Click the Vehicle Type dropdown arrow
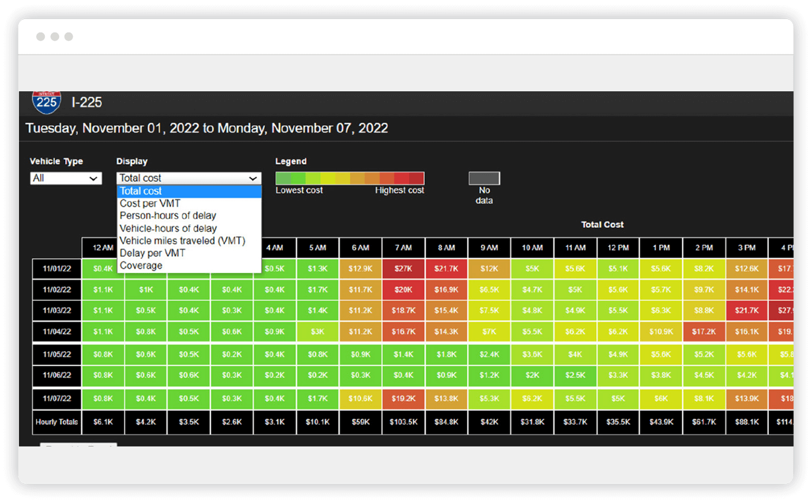812x504 pixels. click(x=94, y=178)
